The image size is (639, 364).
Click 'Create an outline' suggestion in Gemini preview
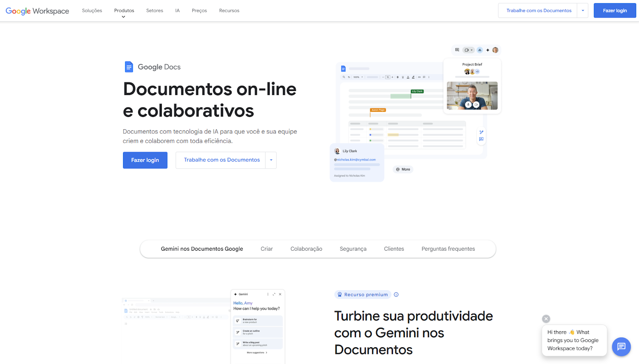258,332
